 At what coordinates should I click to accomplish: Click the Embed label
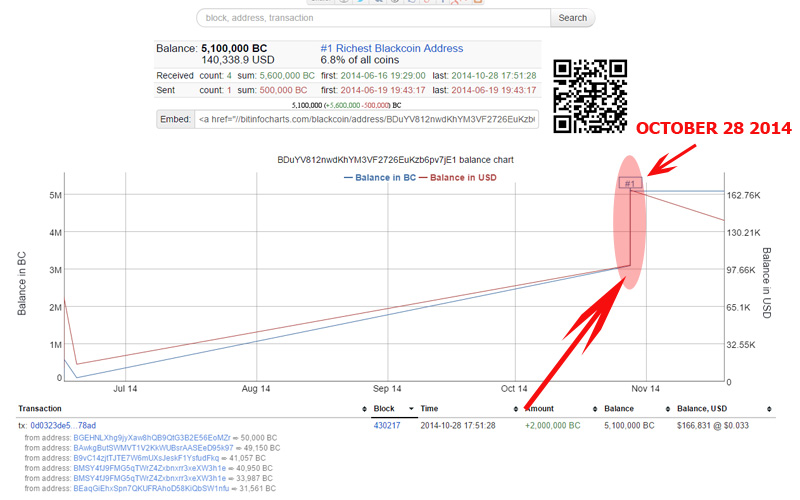click(x=175, y=119)
